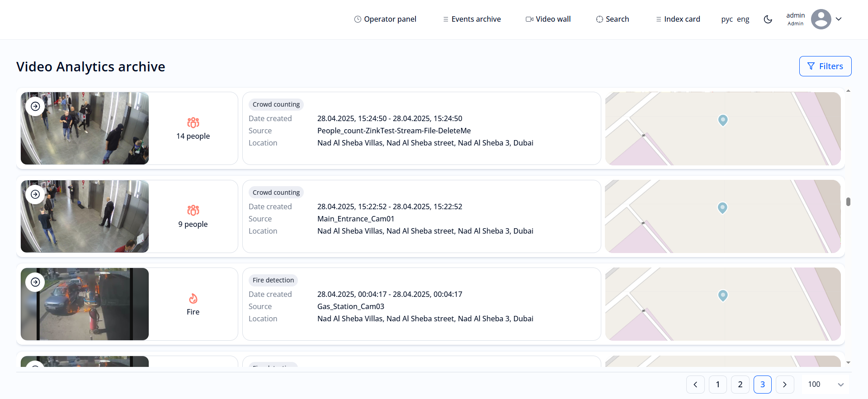Click list icon beside Events archive
Image resolution: width=868 pixels, height=399 pixels.
point(446,19)
